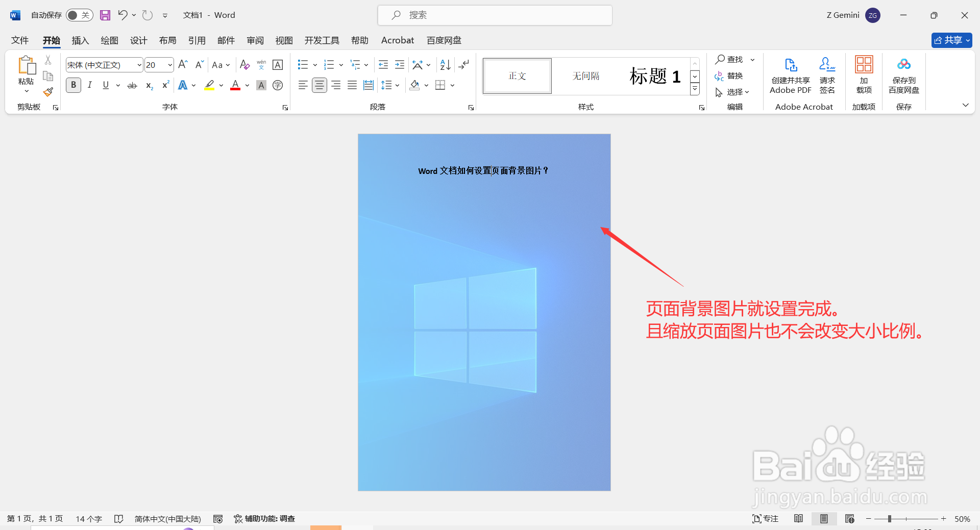Enable 专注 mode in status bar
The width and height of the screenshot is (980, 530).
(765, 518)
